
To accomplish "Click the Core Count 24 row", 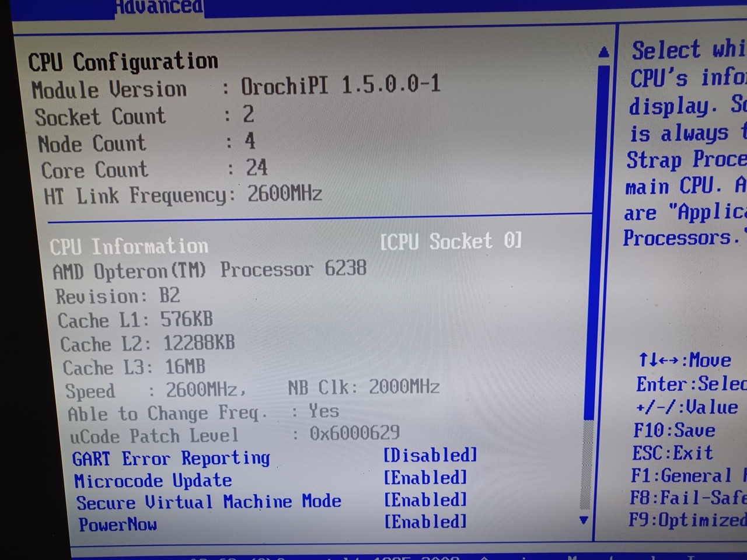I will pos(154,169).
